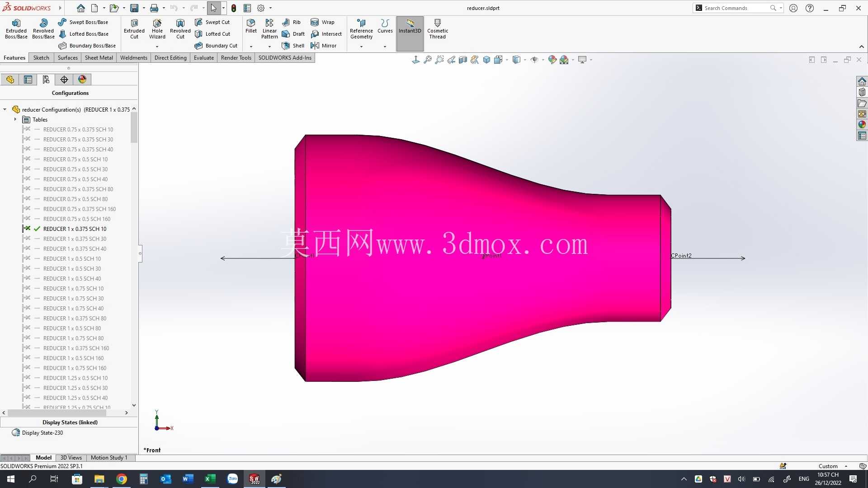Open the Hole Wizard dropdown arrow
This screenshot has height=488, width=868.
pos(157,47)
